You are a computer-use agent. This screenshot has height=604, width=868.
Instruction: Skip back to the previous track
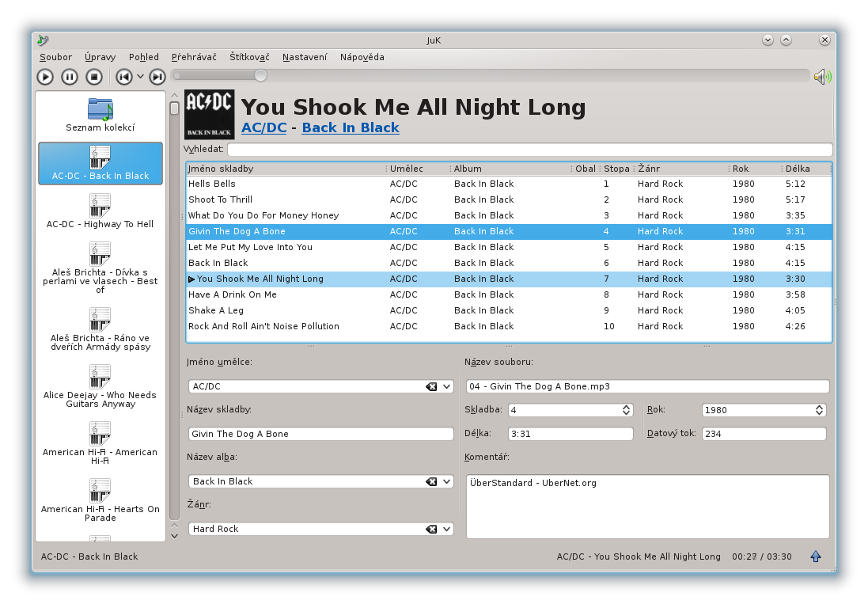[124, 77]
